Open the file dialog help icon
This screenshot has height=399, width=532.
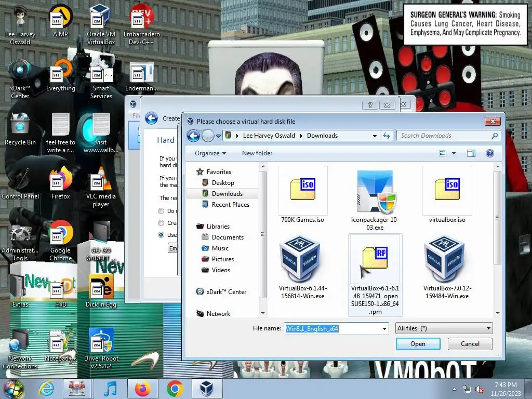click(489, 153)
